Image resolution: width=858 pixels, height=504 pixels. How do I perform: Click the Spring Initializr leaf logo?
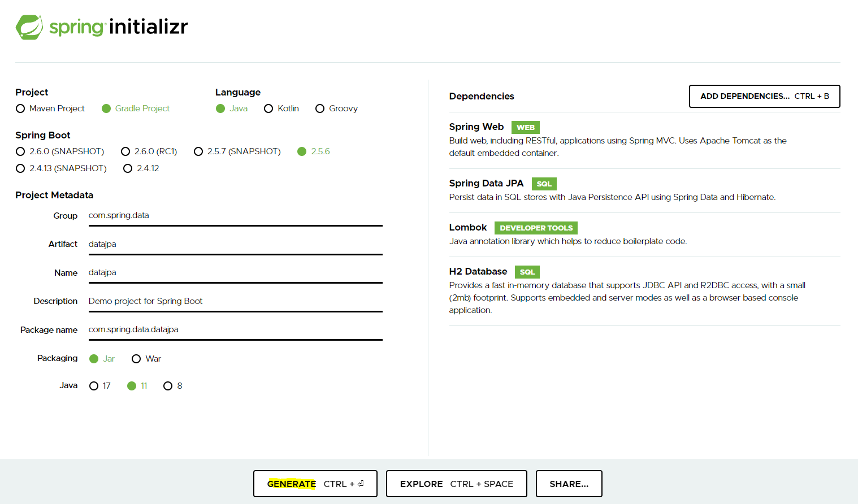pyautogui.click(x=29, y=27)
